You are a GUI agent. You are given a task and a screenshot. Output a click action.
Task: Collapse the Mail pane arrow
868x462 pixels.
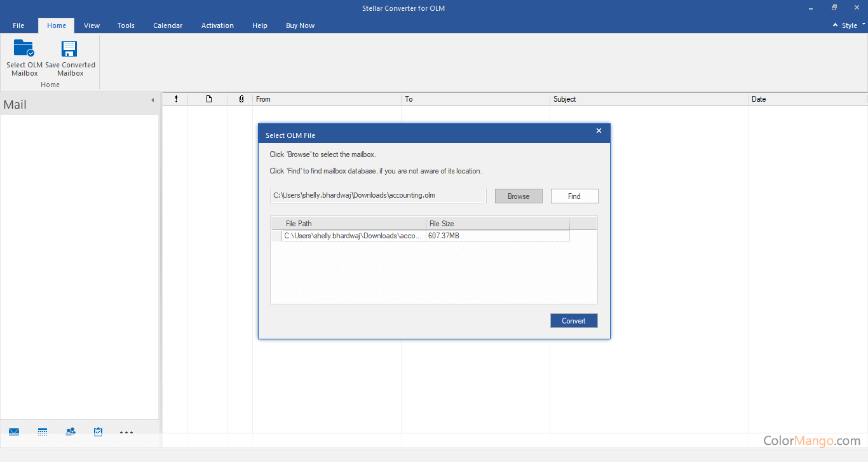pyautogui.click(x=153, y=100)
